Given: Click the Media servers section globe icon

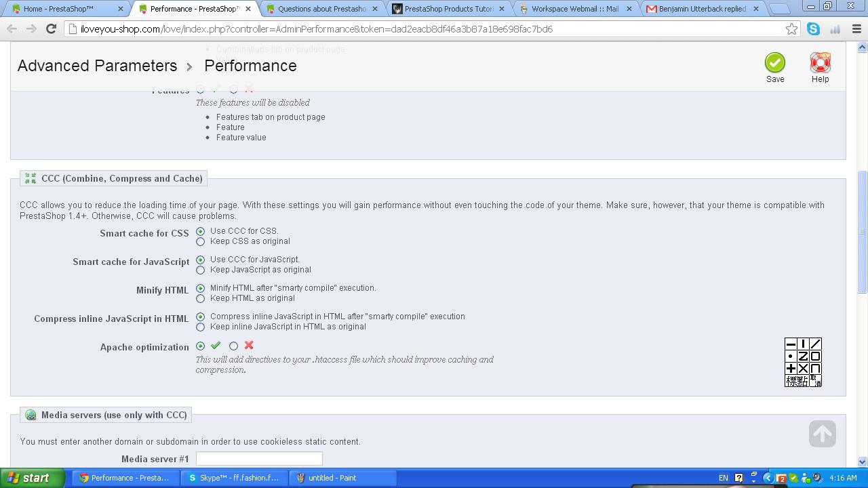Looking at the screenshot, I should pyautogui.click(x=31, y=415).
